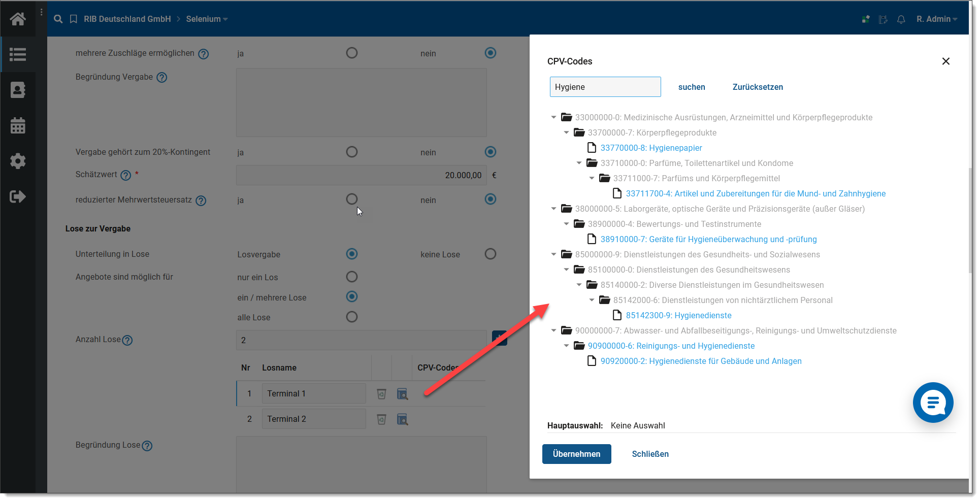Open the R. Admin user dropdown
The image size is (980, 501).
pyautogui.click(x=936, y=19)
